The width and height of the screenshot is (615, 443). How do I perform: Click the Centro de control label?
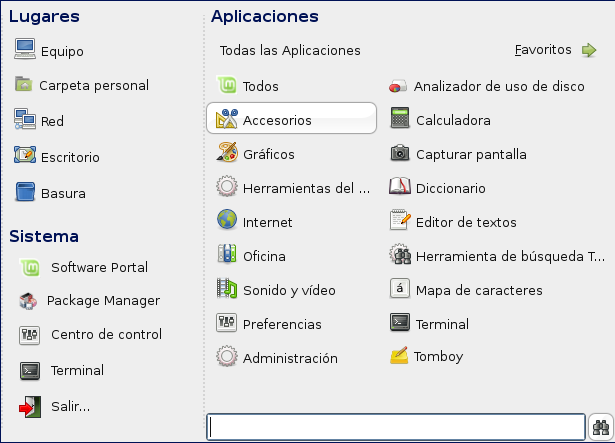106,334
